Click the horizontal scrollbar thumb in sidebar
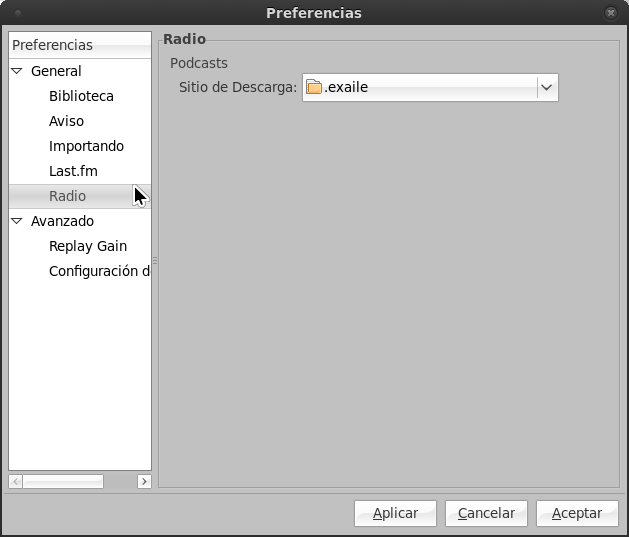The width and height of the screenshot is (629, 537). (63, 481)
